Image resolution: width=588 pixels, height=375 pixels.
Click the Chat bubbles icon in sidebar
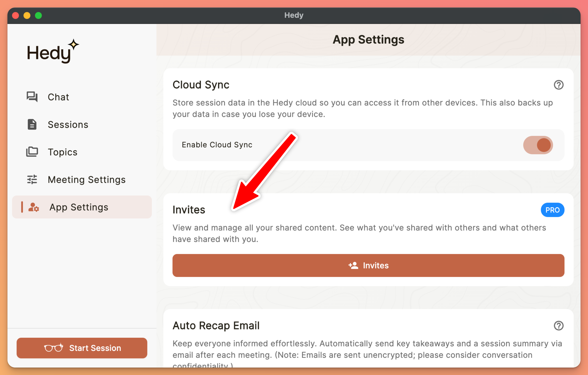click(32, 97)
